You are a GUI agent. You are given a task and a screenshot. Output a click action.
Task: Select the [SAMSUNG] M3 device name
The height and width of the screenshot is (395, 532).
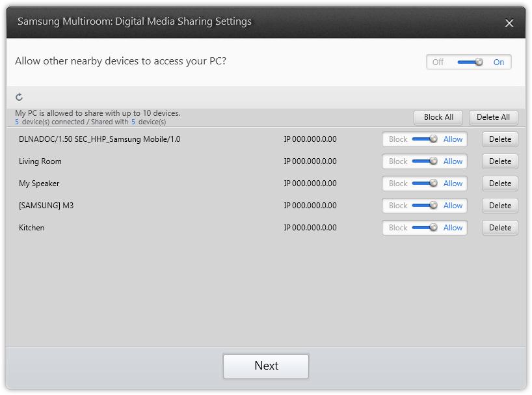46,206
